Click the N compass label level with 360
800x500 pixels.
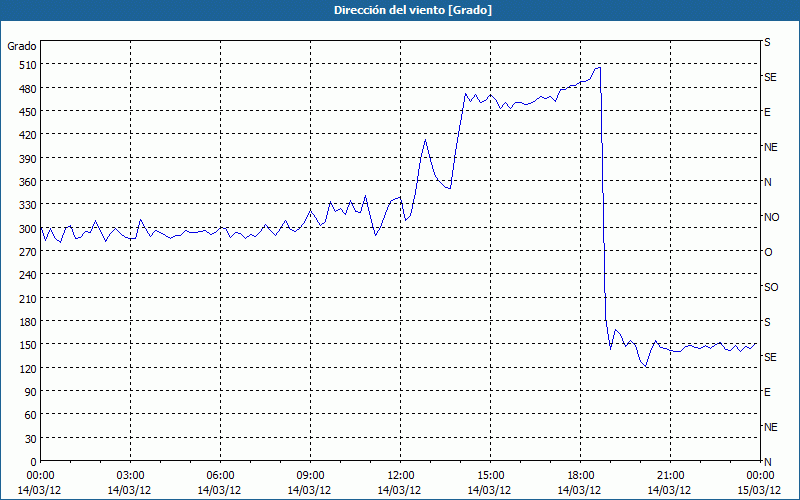pos(768,182)
